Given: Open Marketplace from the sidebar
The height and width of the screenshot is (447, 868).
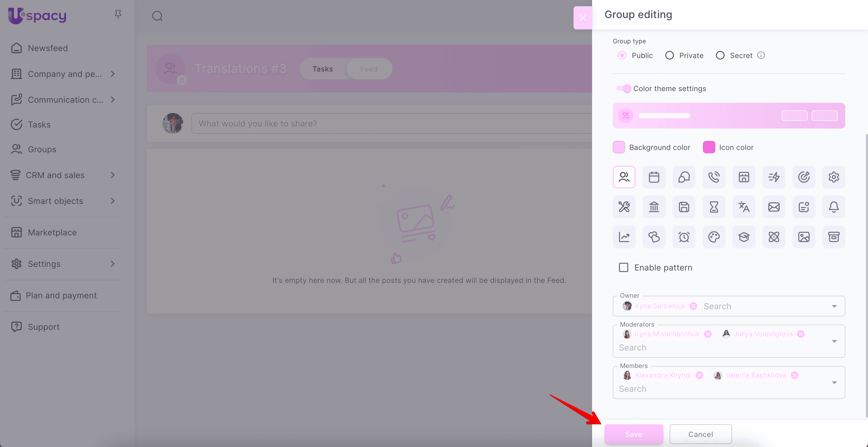Looking at the screenshot, I should tap(52, 233).
